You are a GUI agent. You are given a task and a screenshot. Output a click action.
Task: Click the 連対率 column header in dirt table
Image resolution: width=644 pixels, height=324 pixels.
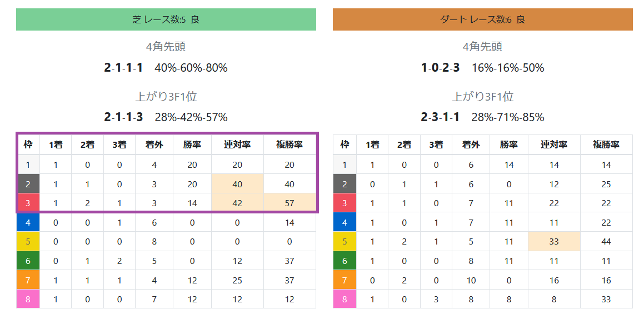point(554,144)
